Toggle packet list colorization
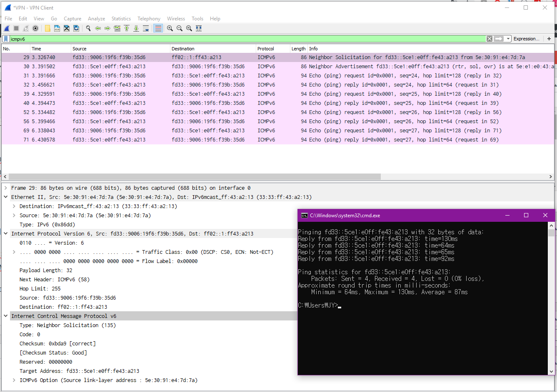Image resolution: width=557 pixels, height=392 pixels. coord(158,28)
